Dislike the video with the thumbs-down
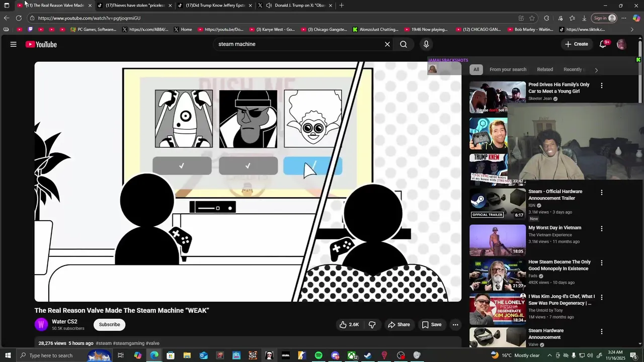This screenshot has width=644, height=362. (x=372, y=325)
